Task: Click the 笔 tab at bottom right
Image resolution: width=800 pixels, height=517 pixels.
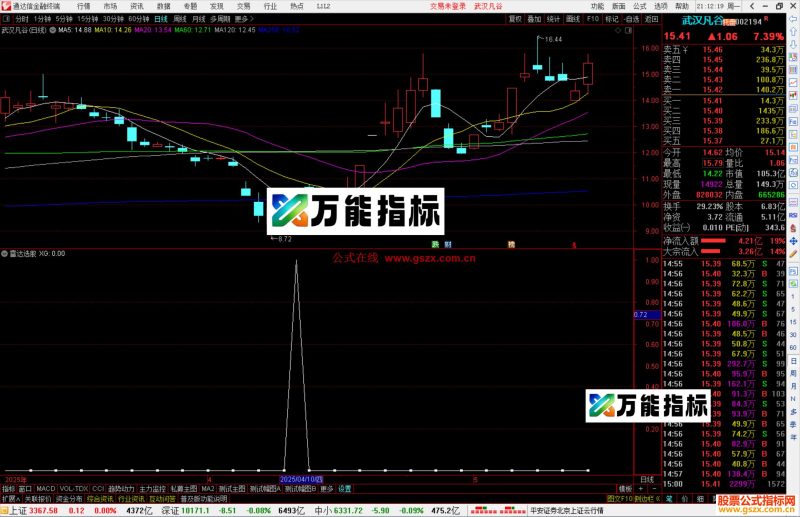Action: coord(669,498)
